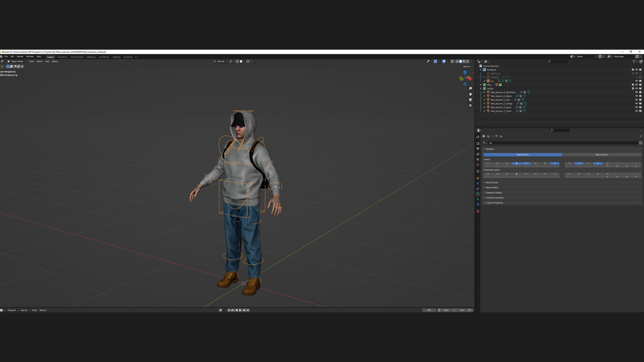Open the Tool properties tab
The image size is (644, 362).
tap(478, 137)
